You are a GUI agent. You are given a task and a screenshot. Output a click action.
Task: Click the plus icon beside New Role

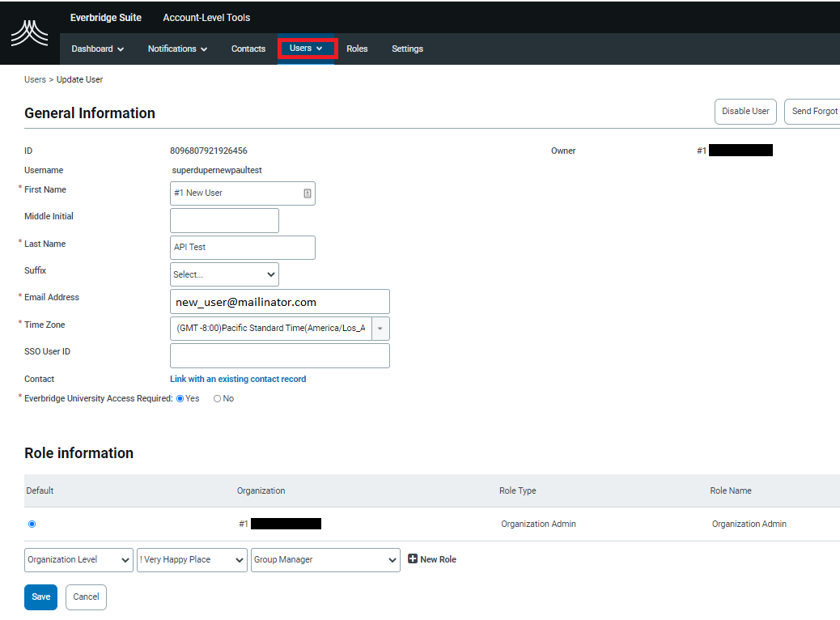point(413,559)
